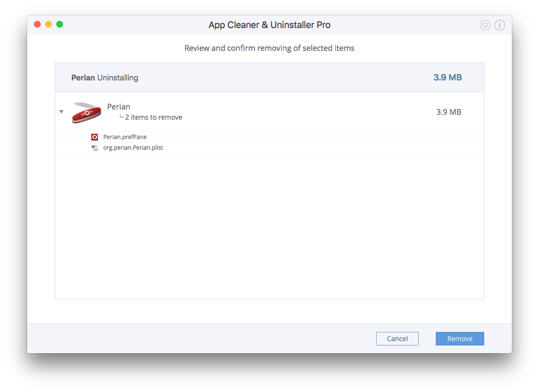Click the 3.9 MB total size label

(447, 77)
